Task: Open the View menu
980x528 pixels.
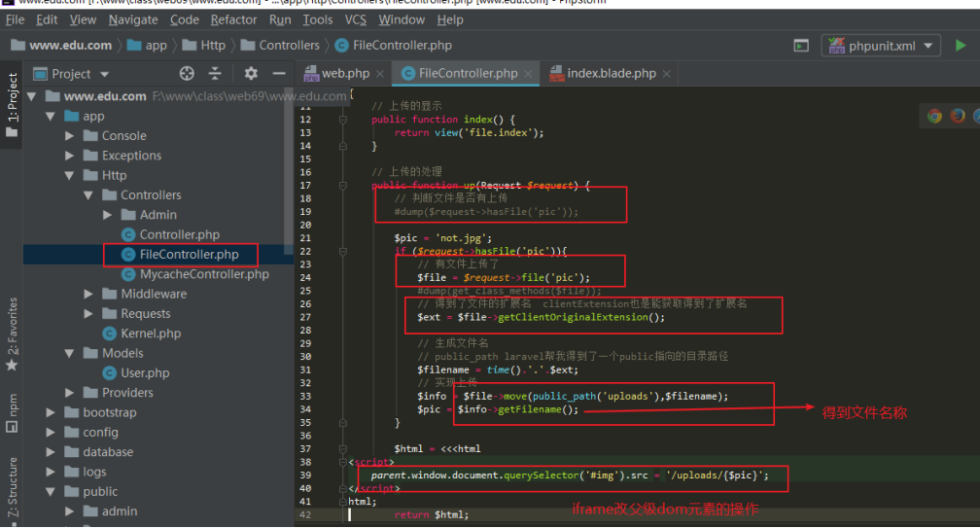Action: [83, 20]
